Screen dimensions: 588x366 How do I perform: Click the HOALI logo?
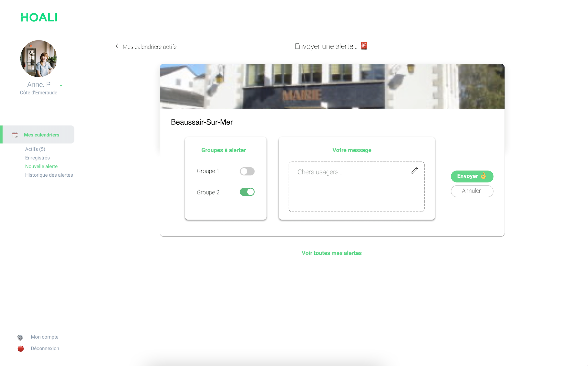(x=39, y=17)
